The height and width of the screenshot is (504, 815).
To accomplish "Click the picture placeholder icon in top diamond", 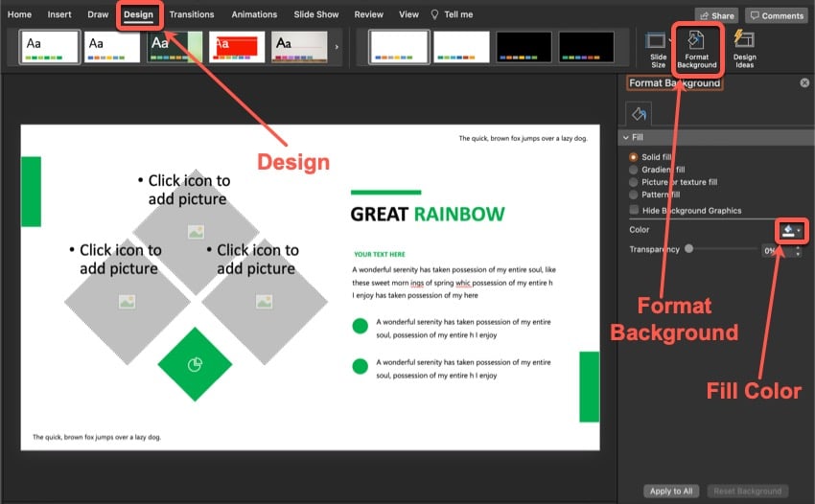I will (196, 231).
